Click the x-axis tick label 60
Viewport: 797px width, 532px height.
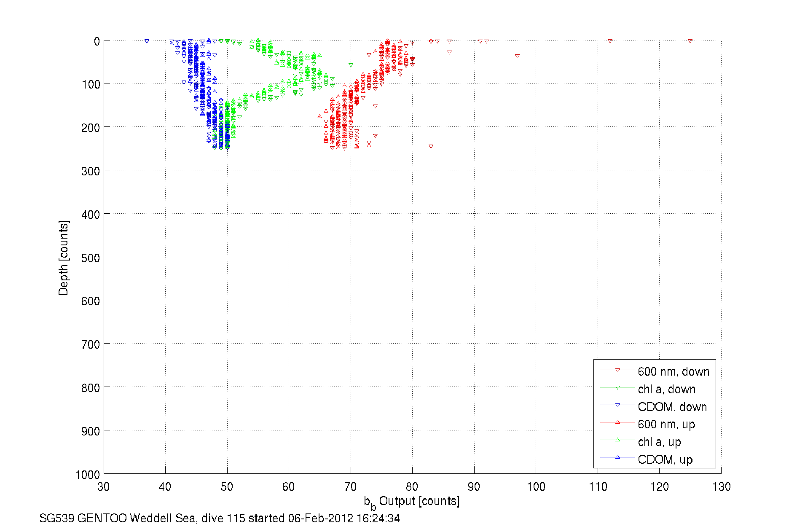(289, 487)
